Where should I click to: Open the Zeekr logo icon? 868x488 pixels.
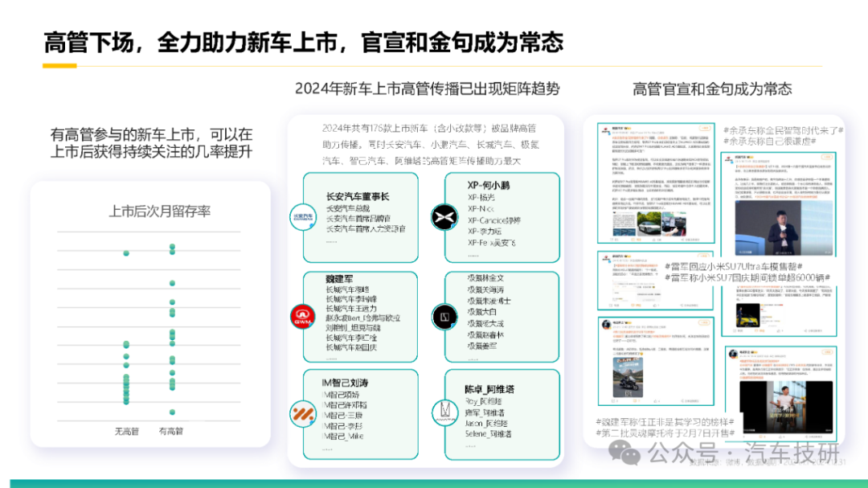[x=444, y=317]
